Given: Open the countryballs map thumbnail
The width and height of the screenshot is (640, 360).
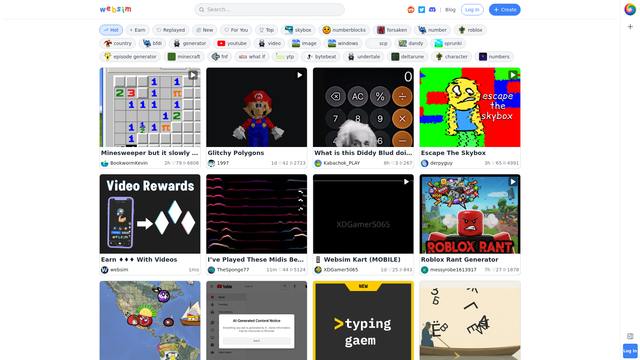Looking at the screenshot, I should tap(150, 320).
